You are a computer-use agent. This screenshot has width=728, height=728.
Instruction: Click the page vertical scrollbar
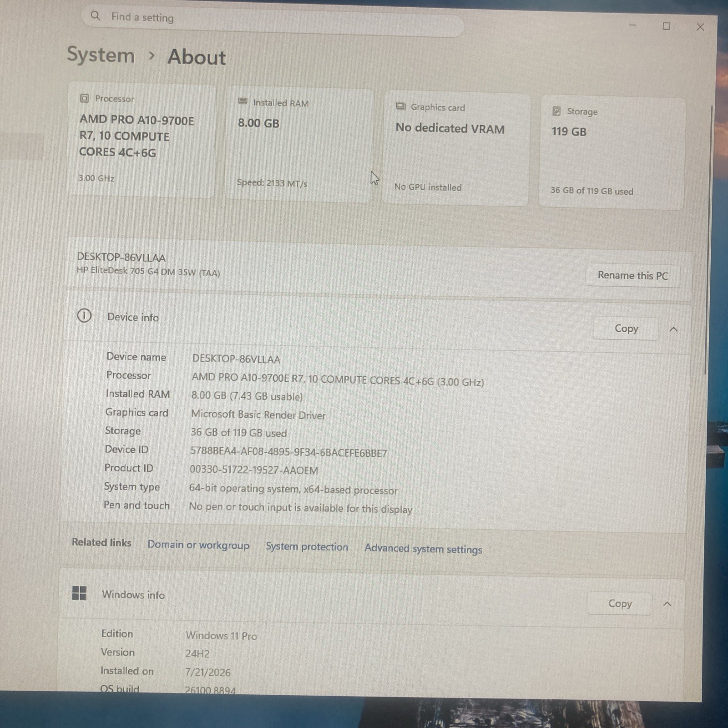(x=708, y=240)
